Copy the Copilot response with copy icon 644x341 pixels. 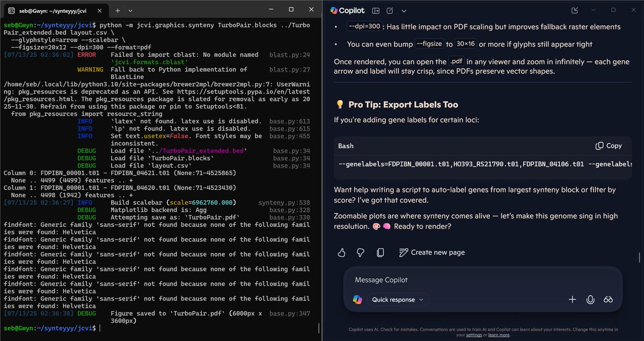[x=380, y=252]
